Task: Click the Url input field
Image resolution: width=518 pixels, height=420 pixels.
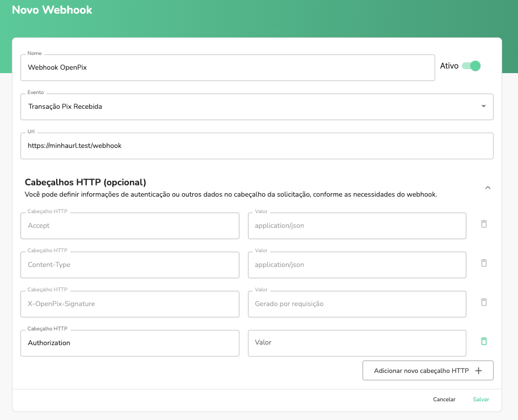Action: (x=257, y=146)
